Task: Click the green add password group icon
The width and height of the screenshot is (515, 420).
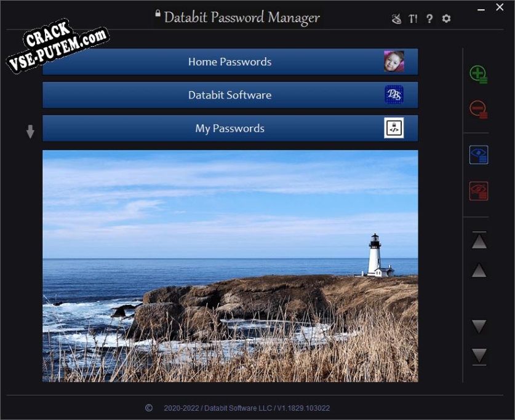Action: 479,74
